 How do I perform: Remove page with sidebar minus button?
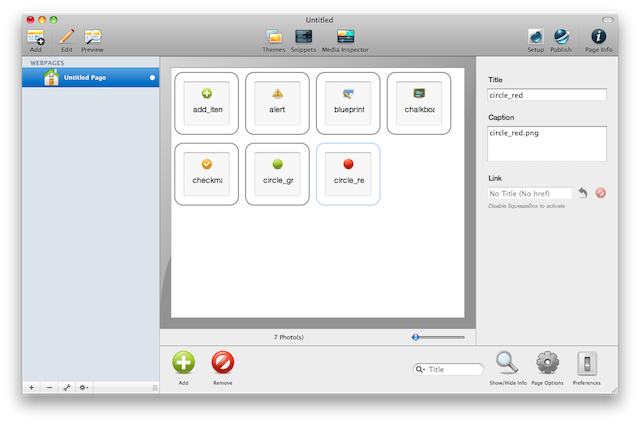click(49, 387)
